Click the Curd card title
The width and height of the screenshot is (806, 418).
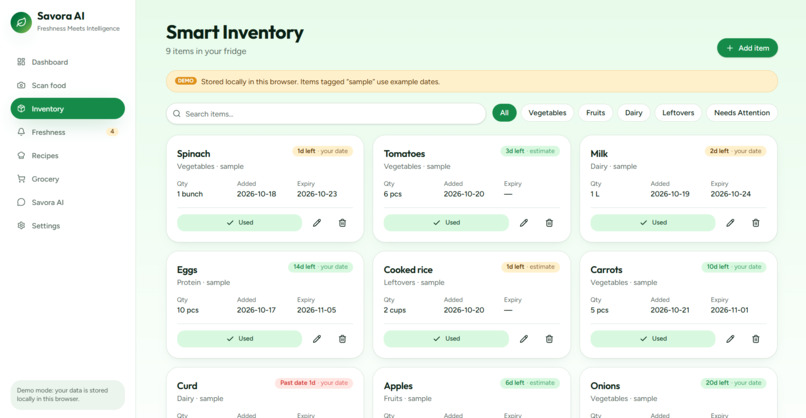pos(187,386)
